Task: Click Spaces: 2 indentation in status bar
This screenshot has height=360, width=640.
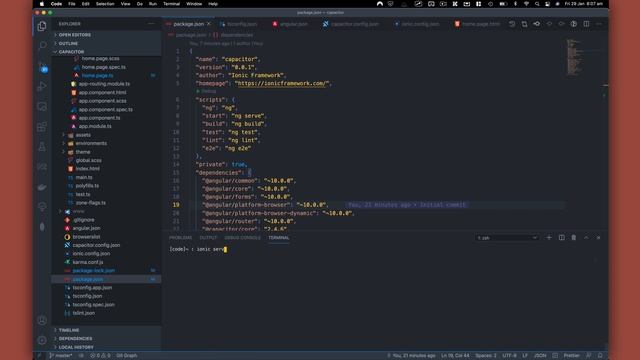Action: pos(486,356)
